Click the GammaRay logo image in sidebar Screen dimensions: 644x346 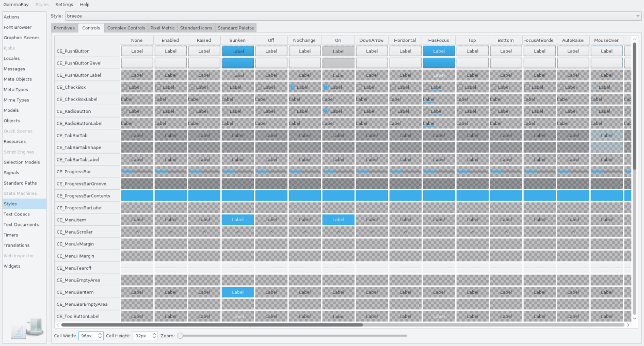(27, 328)
